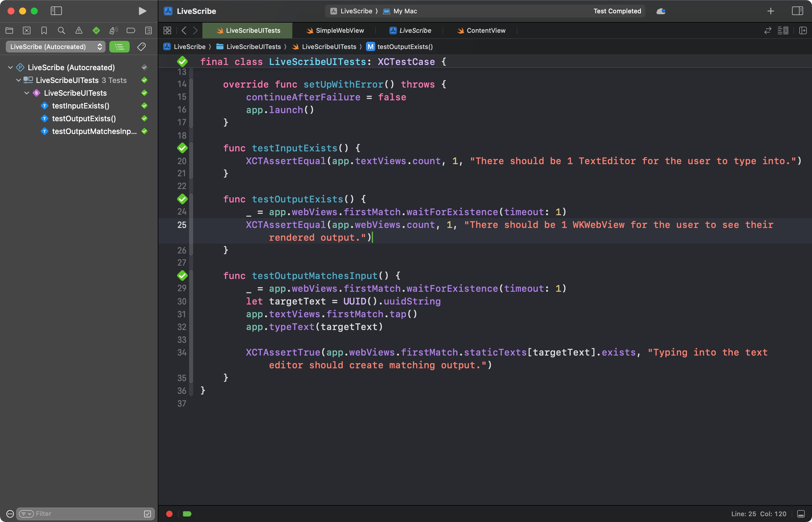
Task: Select testOutputMatchesInput in the test list
Action: 94,131
